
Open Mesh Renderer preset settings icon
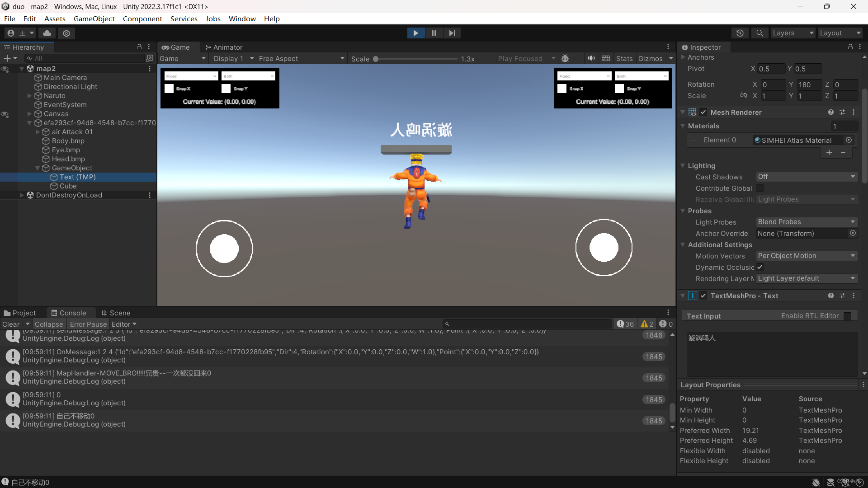(x=842, y=112)
